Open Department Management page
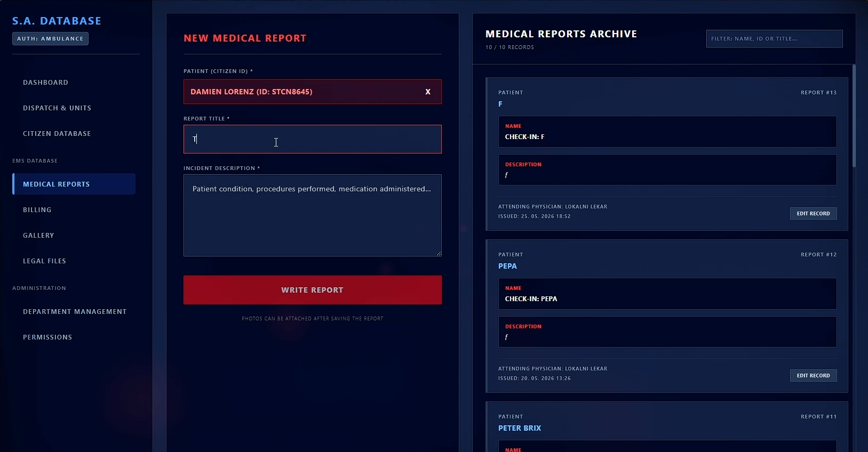Screen dimensions: 868x452 pos(74,312)
